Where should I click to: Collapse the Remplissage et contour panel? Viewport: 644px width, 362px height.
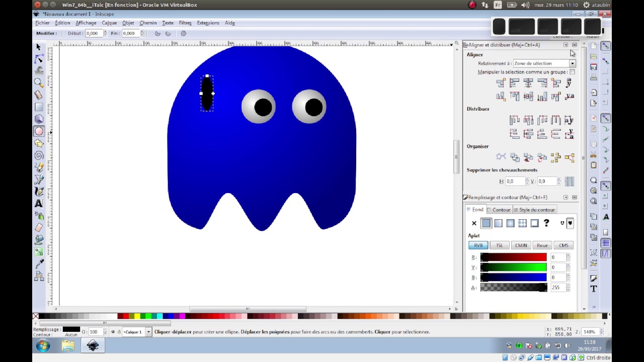tap(566, 197)
